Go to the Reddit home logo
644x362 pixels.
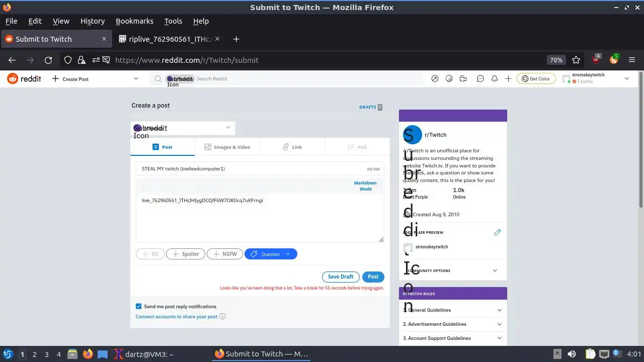click(x=24, y=78)
